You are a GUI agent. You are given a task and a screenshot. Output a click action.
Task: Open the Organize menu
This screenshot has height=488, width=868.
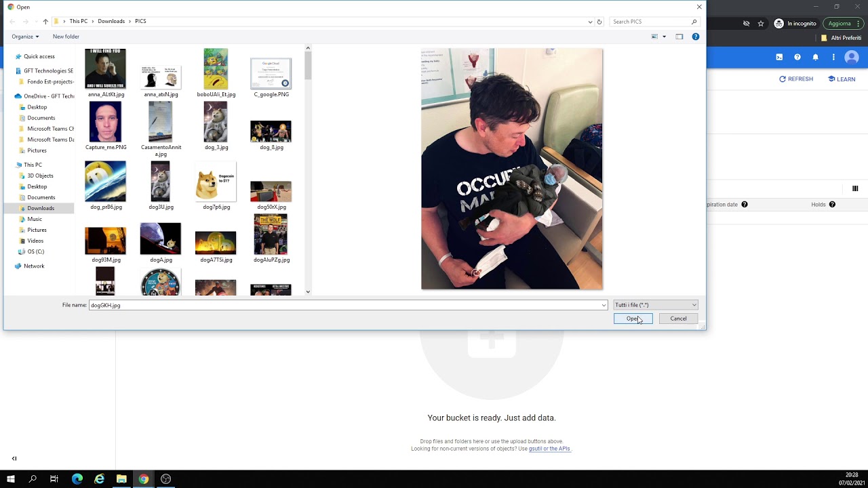coord(26,37)
